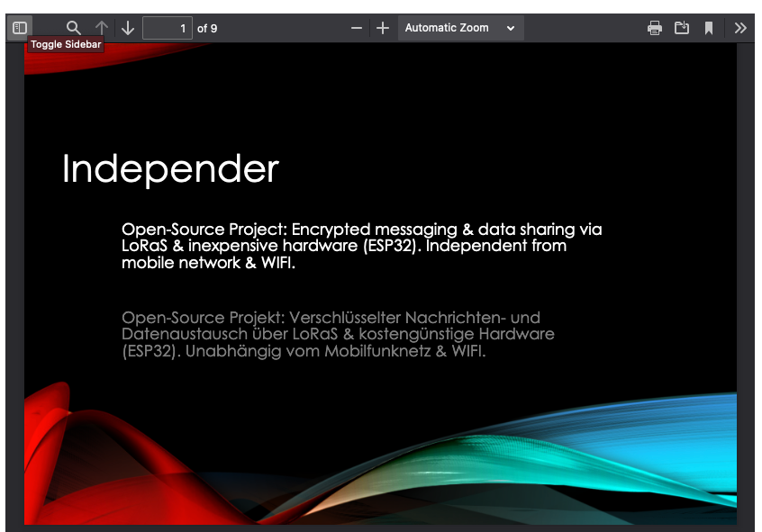Viewport: 762px width, 532px height.
Task: Go to previous page with up arrow
Action: point(102,28)
